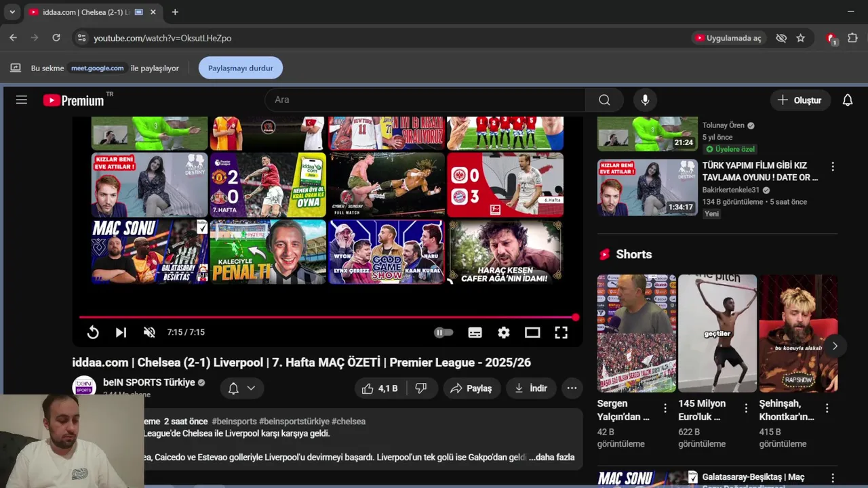Like the video with thumbs up
This screenshot has width=868, height=488.
click(380, 388)
